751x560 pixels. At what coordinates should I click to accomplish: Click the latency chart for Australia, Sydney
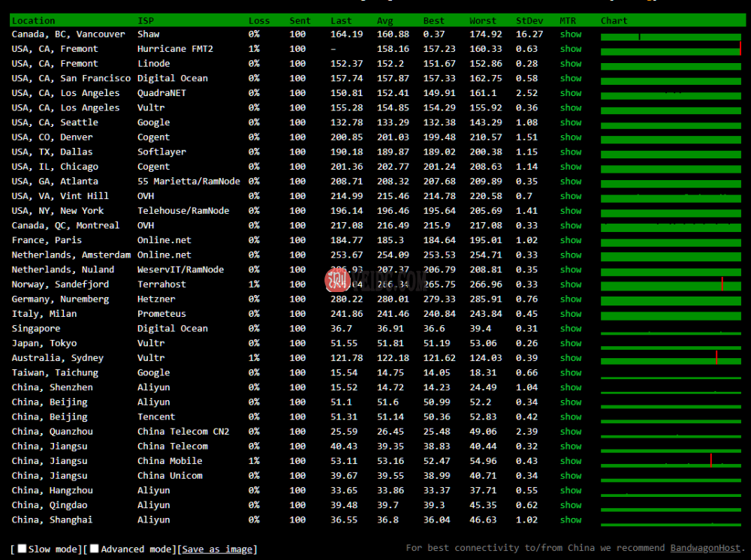tap(671, 358)
